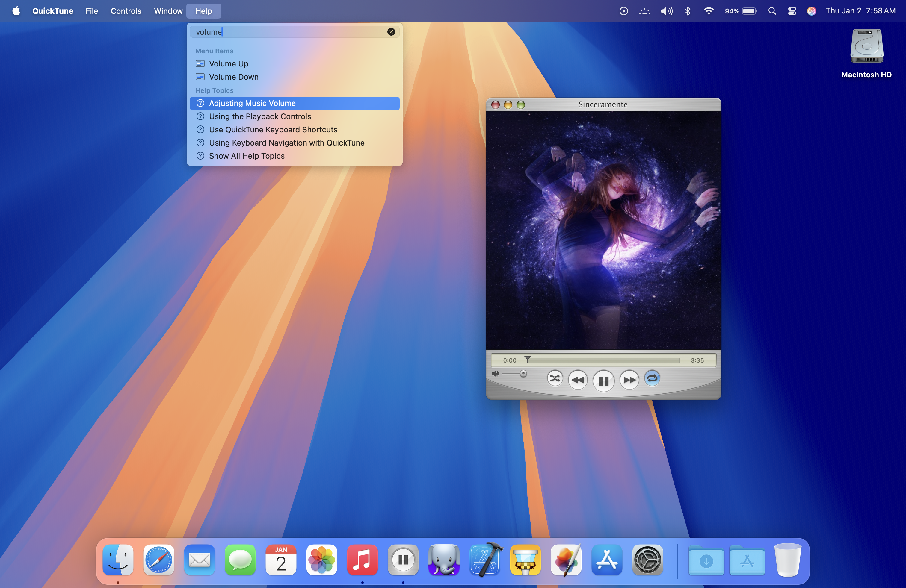Close the Sinceramente player window
Image resolution: width=906 pixels, height=588 pixels.
coord(495,104)
